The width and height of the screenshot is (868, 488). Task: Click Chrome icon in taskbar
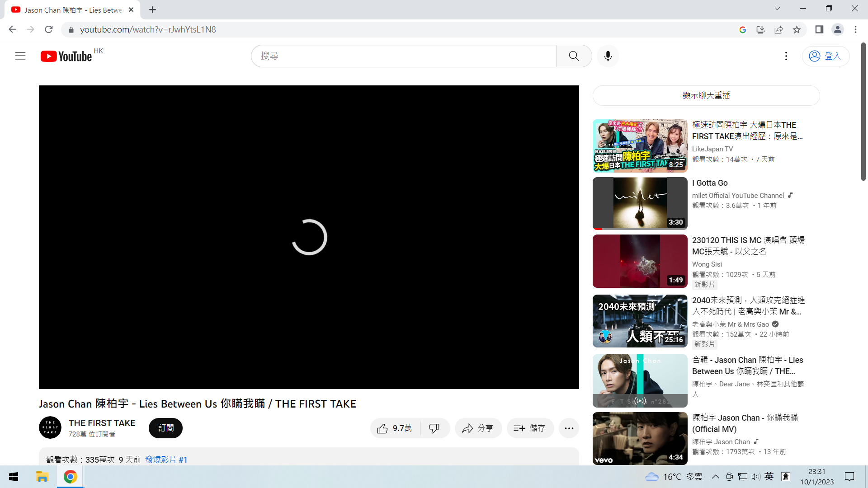[x=70, y=477]
